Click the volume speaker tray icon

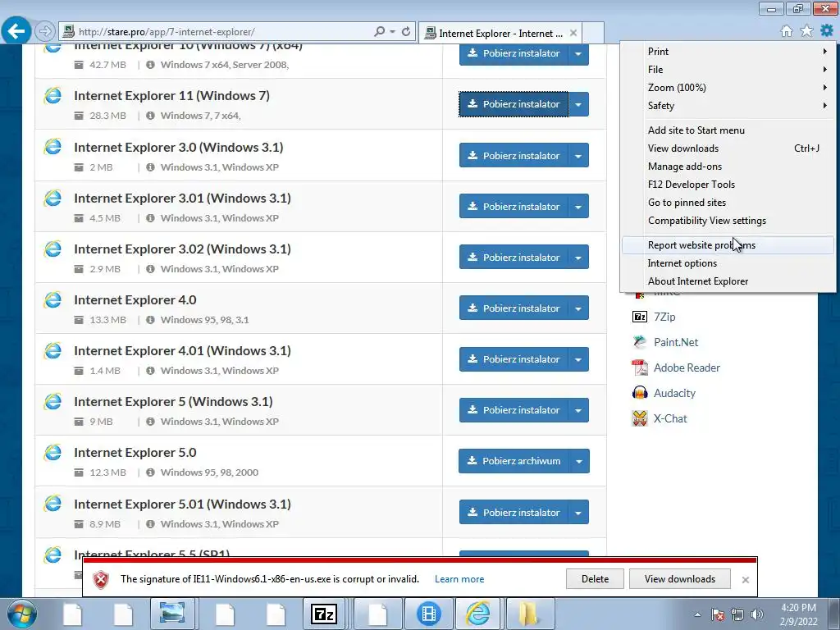tap(757, 614)
